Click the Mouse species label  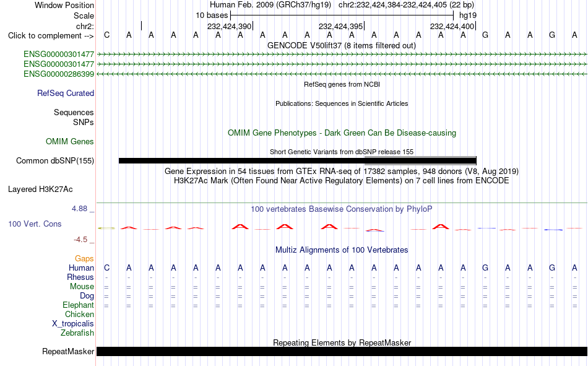(82, 286)
